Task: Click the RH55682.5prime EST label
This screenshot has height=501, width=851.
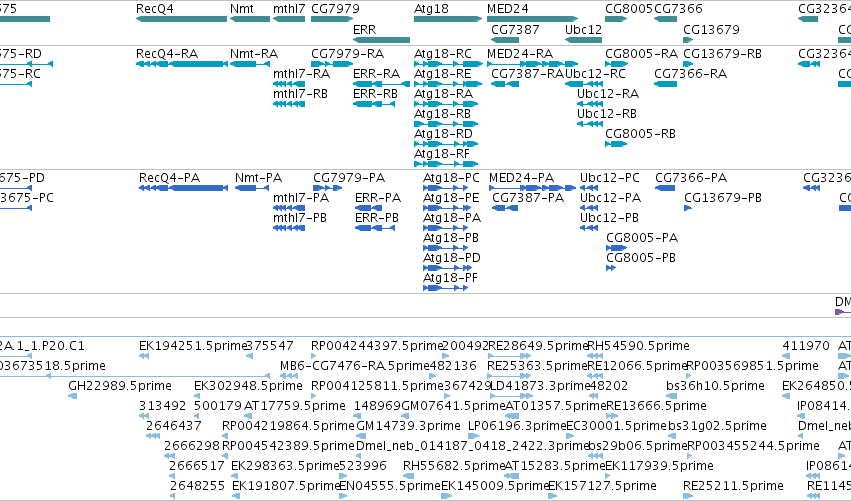Action: [x=454, y=466]
